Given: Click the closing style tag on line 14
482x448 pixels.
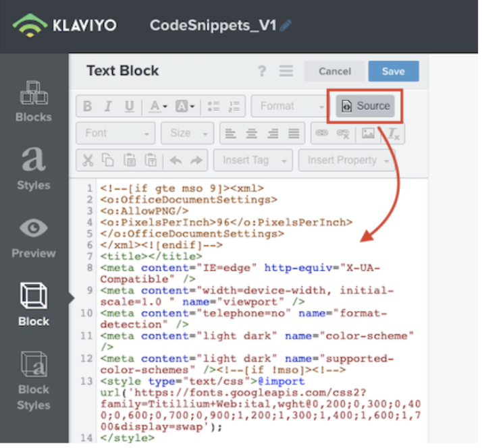Looking at the screenshot, I should click(x=128, y=438).
